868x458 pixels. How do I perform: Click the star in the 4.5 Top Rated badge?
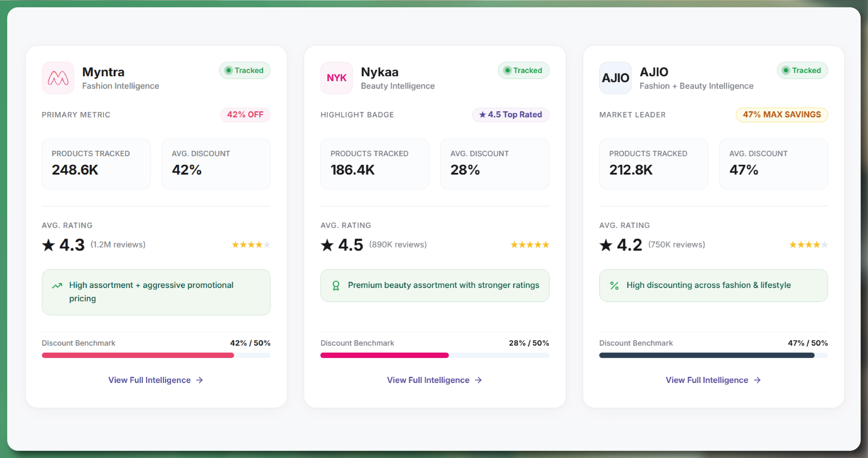483,115
